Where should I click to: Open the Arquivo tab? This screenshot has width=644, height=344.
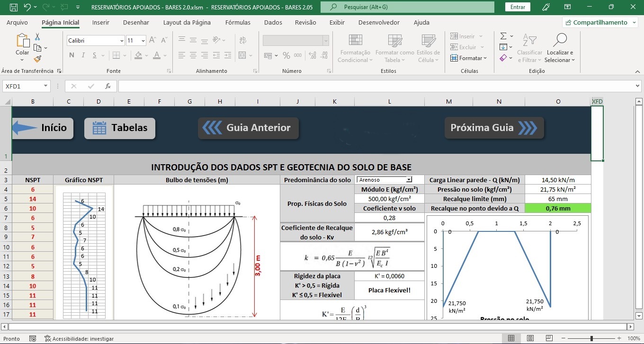pyautogui.click(x=17, y=22)
